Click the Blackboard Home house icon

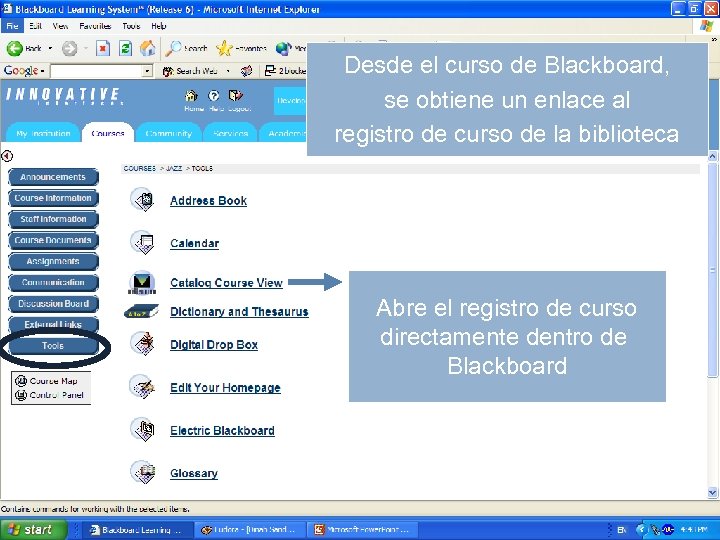click(191, 96)
